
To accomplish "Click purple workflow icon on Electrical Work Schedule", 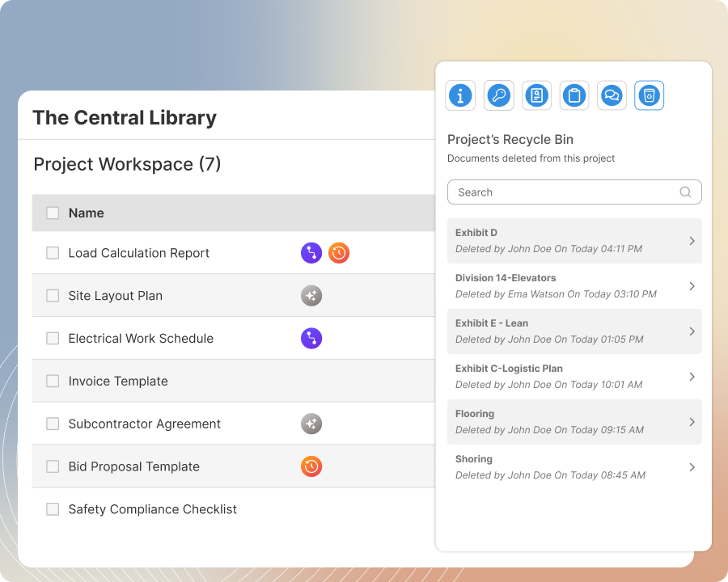I will (x=311, y=339).
